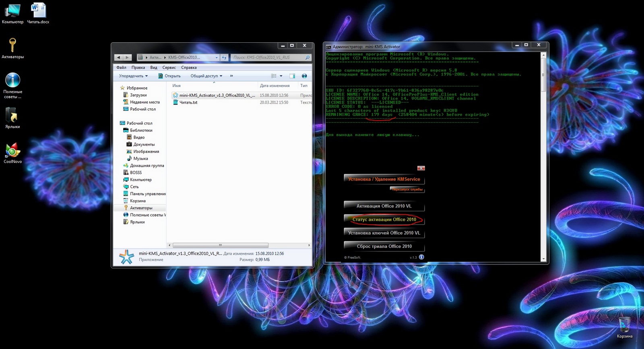The width and height of the screenshot is (644, 349).
Task: Click the large star icon in Explorer's details pane
Action: [x=126, y=257]
